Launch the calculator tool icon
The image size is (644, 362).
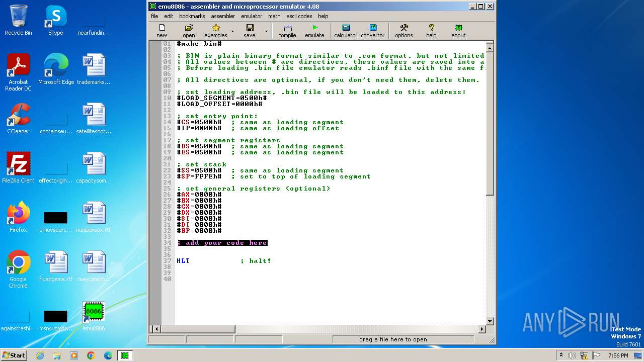point(346,31)
